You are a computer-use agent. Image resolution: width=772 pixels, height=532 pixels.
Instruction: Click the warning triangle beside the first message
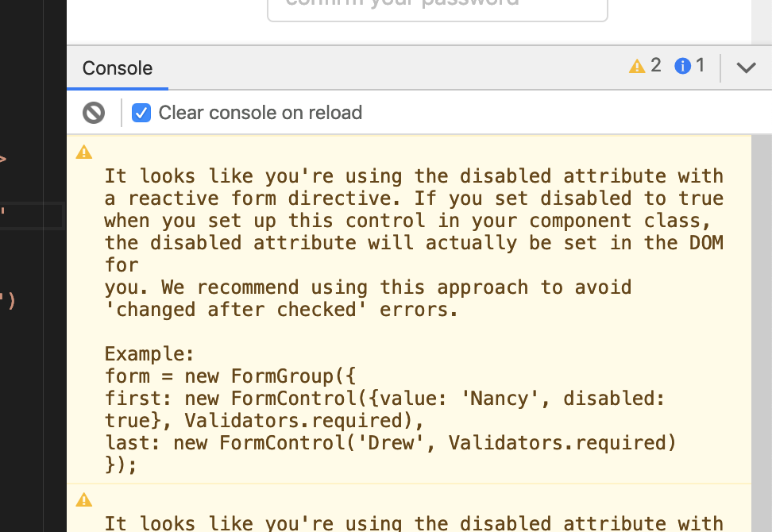click(x=83, y=152)
